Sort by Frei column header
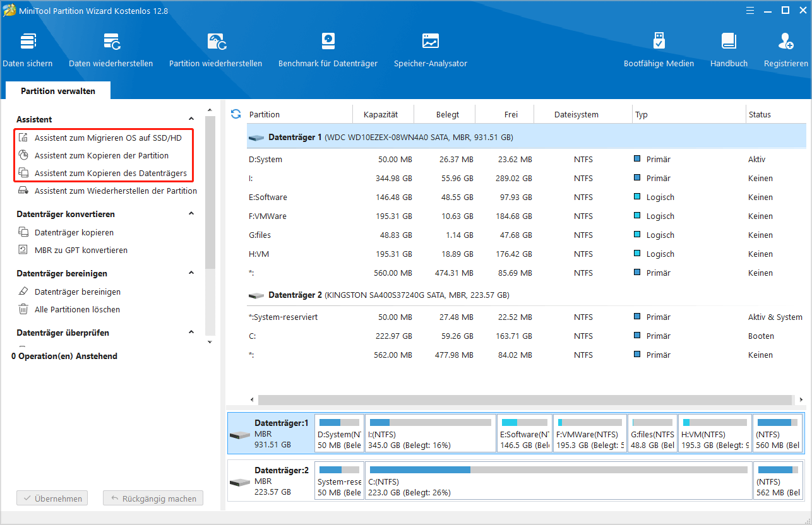The height and width of the screenshot is (525, 812). (505, 114)
